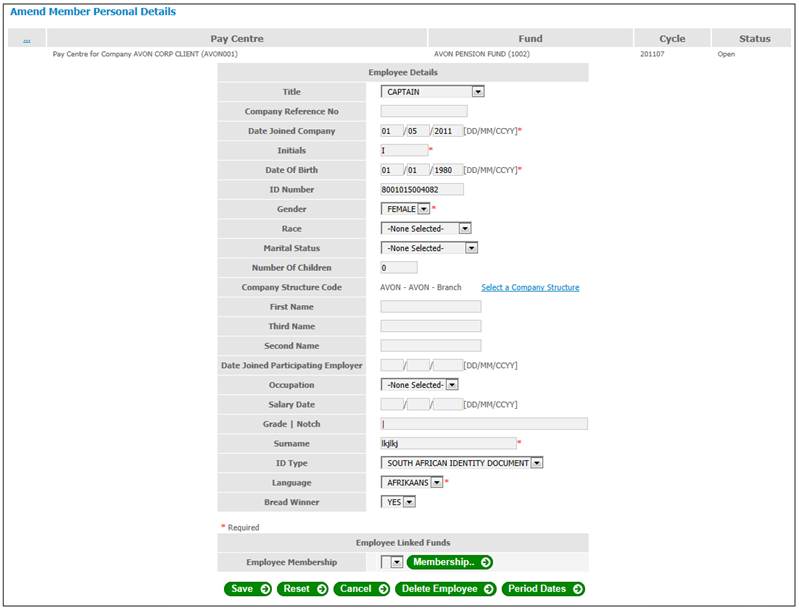Open the Employee Membership dropdown
The height and width of the screenshot is (610, 799).
coord(392,562)
